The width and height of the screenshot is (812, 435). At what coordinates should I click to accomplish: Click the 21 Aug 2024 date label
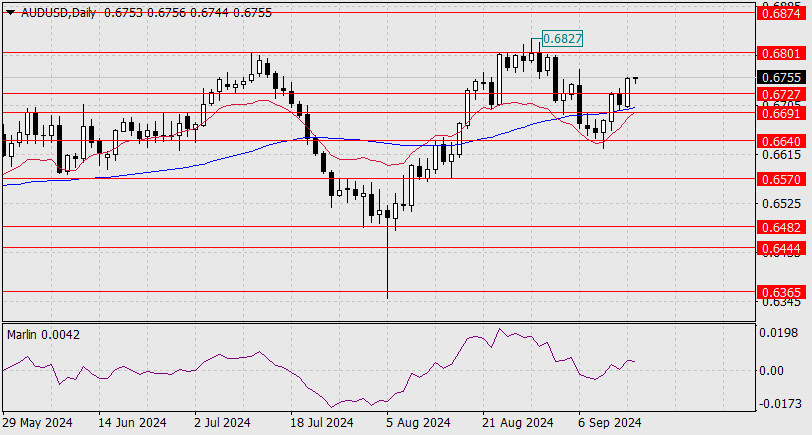click(517, 423)
